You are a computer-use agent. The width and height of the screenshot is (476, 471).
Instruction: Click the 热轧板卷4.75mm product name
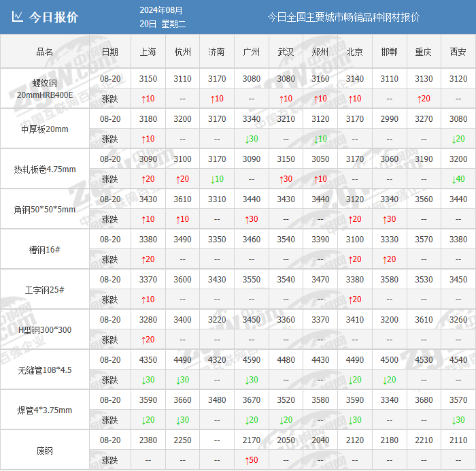click(45, 169)
